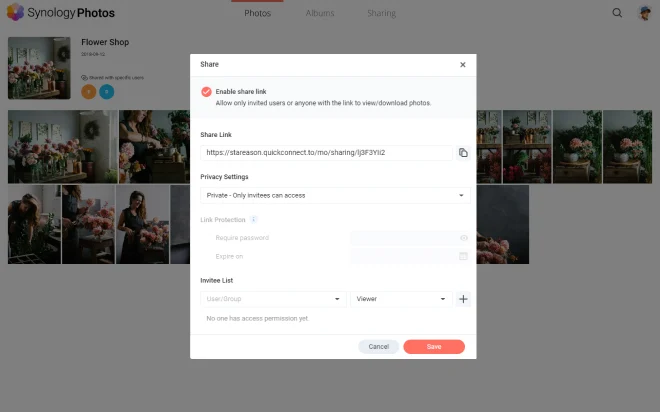Switch to the Albums tab
660x412 pixels.
[320, 14]
